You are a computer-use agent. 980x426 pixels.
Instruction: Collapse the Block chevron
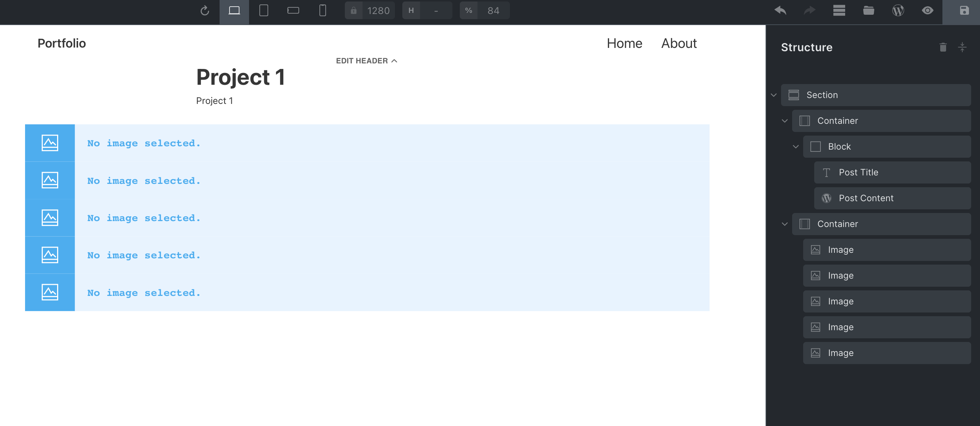click(795, 147)
